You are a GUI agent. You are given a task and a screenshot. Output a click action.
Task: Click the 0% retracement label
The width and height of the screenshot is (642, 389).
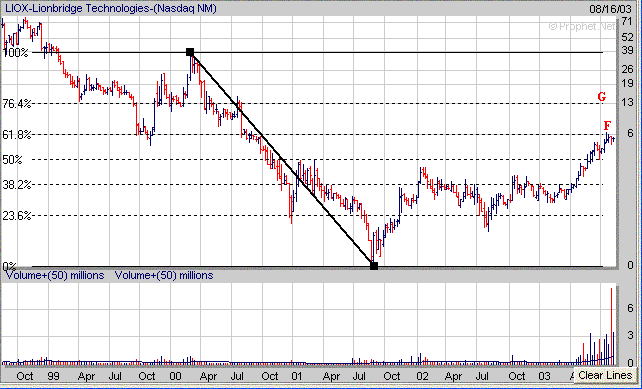(9, 267)
